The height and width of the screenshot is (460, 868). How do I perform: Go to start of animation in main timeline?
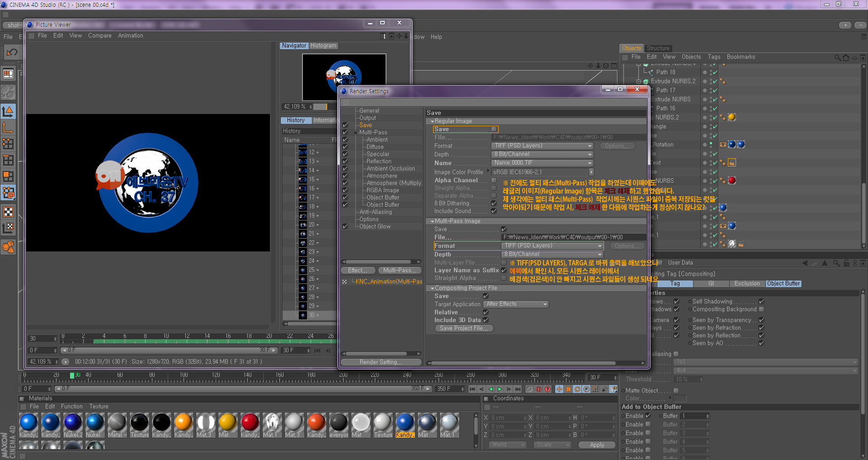472,389
